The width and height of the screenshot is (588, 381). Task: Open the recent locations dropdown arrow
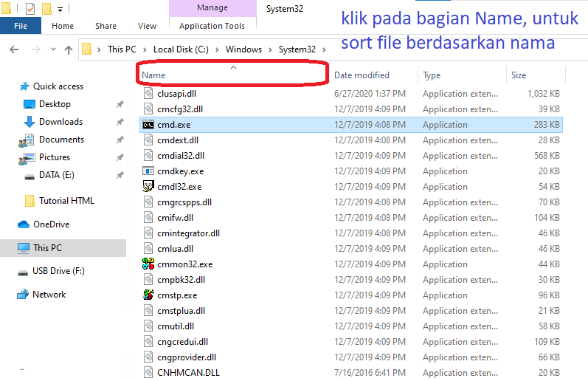pyautogui.click(x=53, y=49)
